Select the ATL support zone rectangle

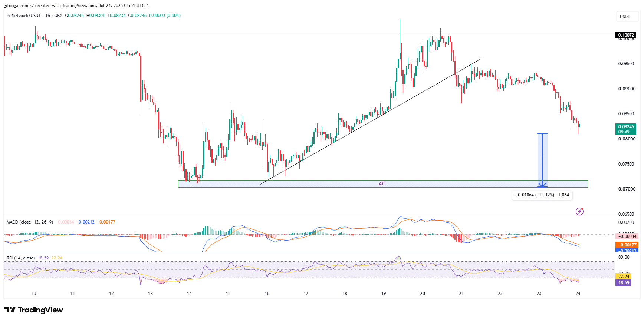383,184
